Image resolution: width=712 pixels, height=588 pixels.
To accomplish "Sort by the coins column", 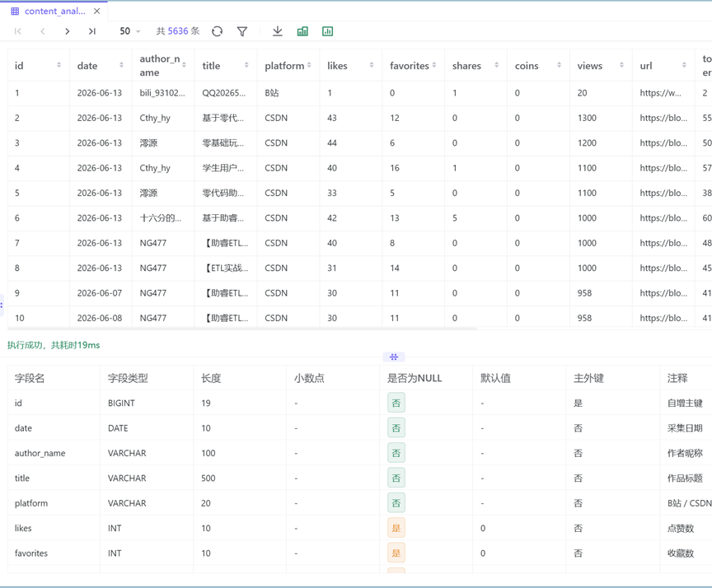I will pos(559,65).
